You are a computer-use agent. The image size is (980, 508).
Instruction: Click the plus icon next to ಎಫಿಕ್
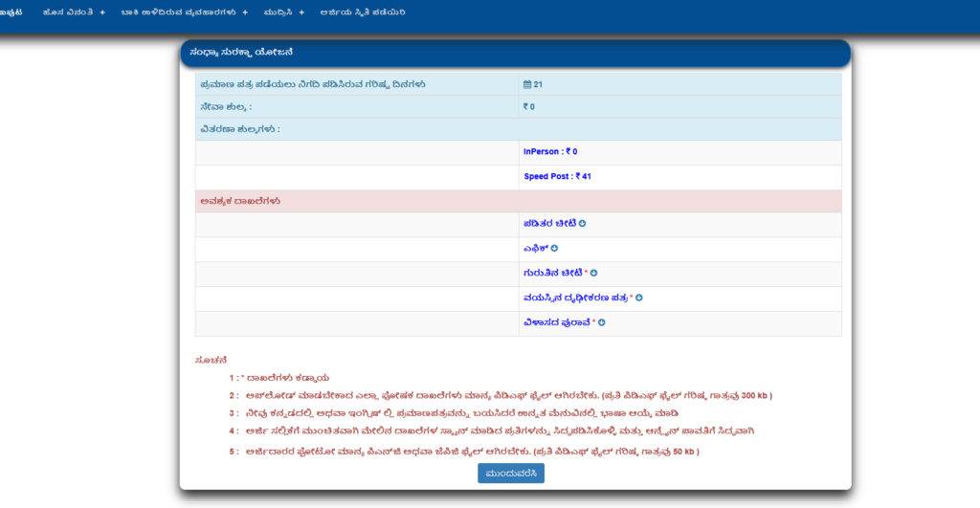[x=554, y=249]
